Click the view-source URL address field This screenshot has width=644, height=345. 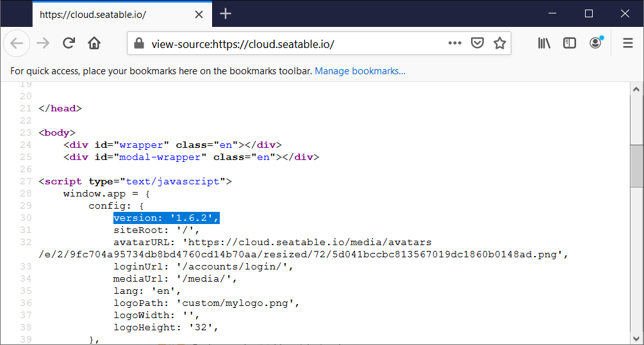(x=288, y=44)
